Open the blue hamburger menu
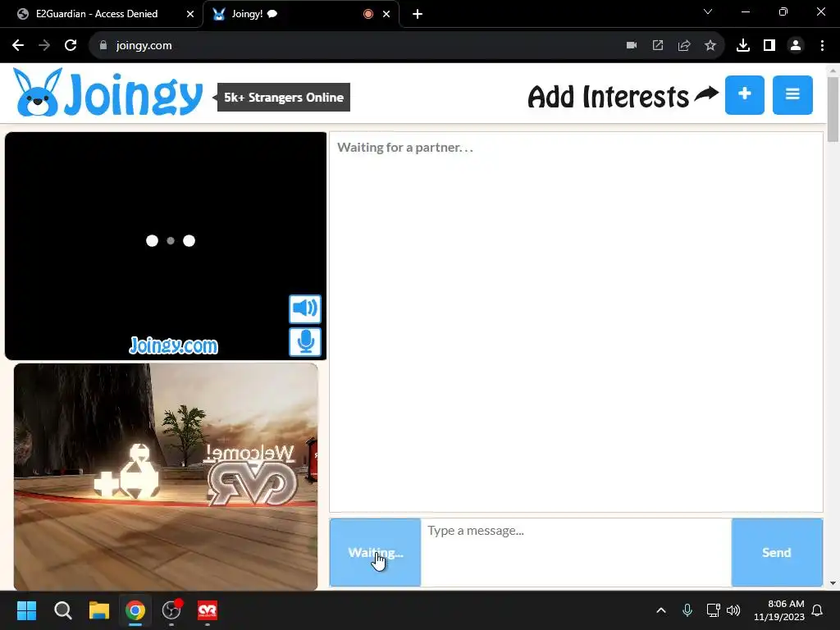Image resolution: width=840 pixels, height=630 pixels. click(792, 95)
